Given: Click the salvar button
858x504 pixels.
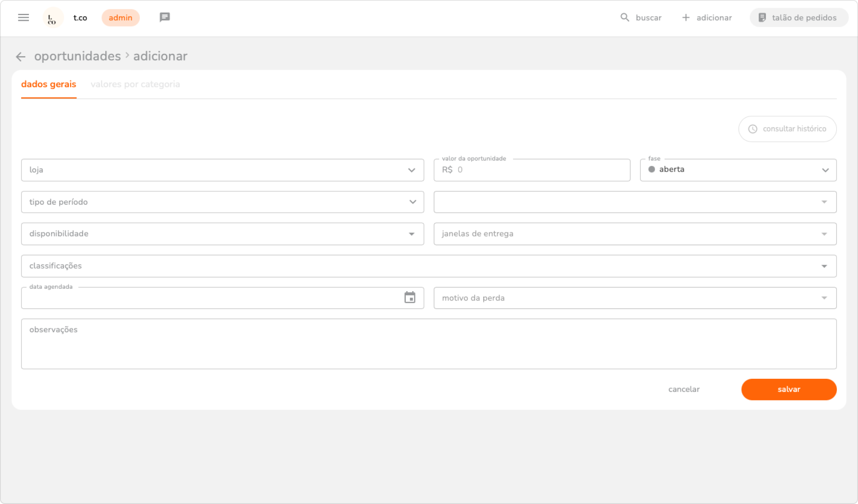Looking at the screenshot, I should click(x=789, y=389).
